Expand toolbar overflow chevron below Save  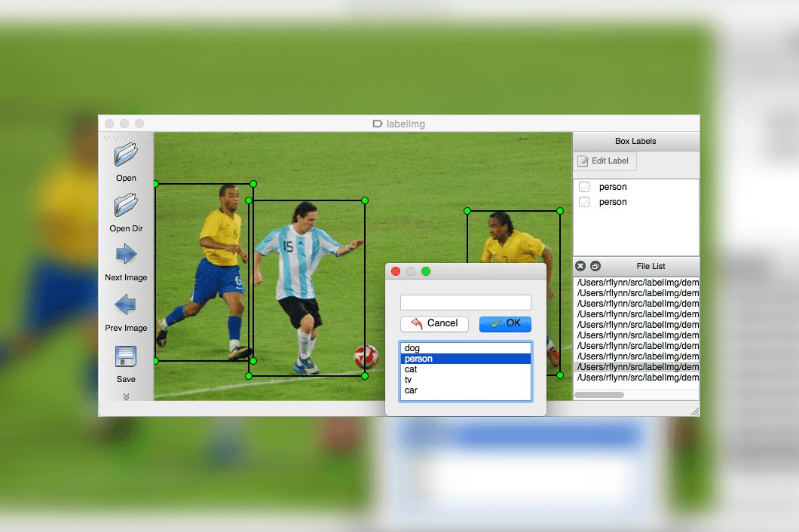tap(126, 396)
